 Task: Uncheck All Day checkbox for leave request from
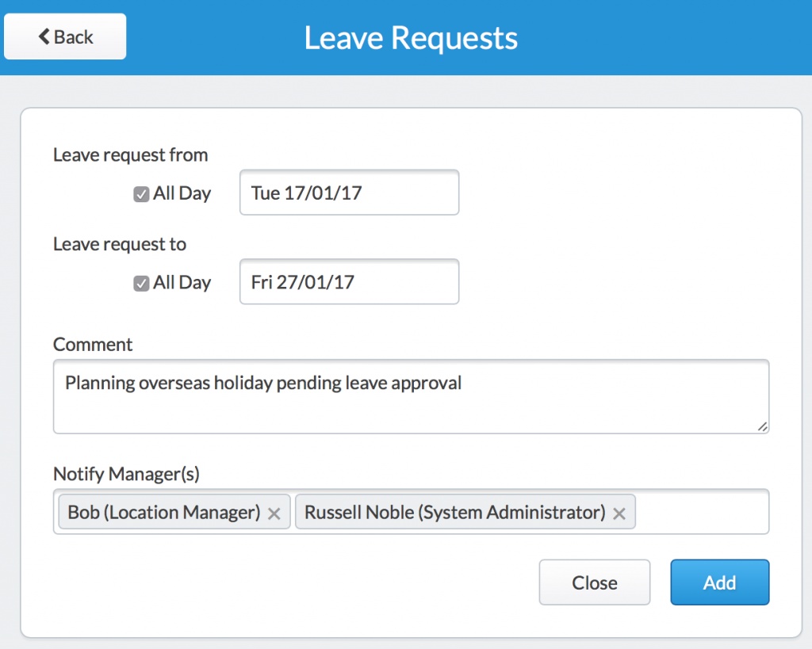(141, 194)
